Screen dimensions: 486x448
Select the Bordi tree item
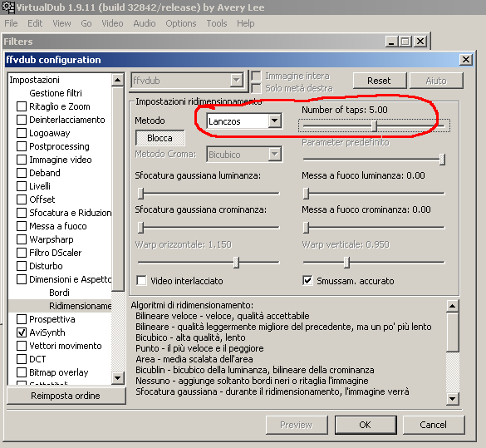pos(59,293)
